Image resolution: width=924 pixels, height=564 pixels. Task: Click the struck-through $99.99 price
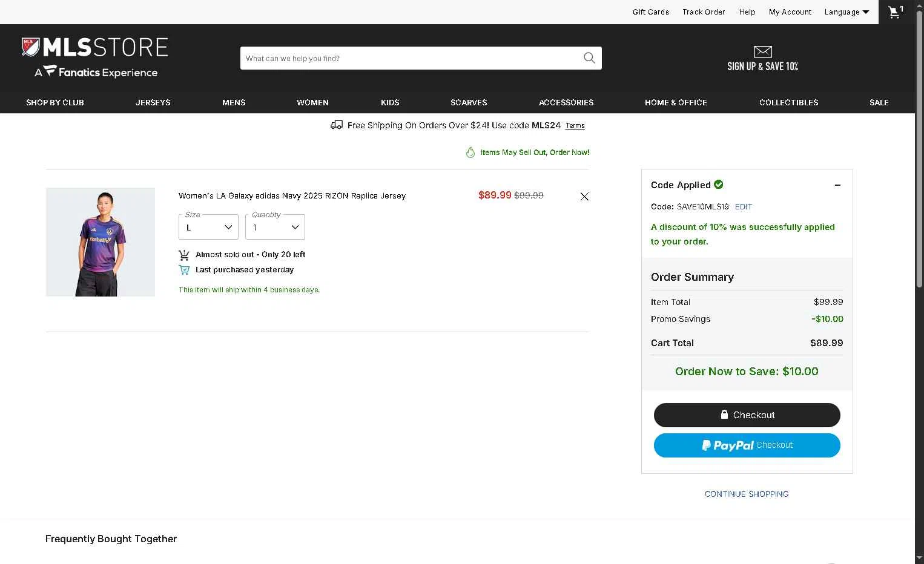(x=529, y=195)
